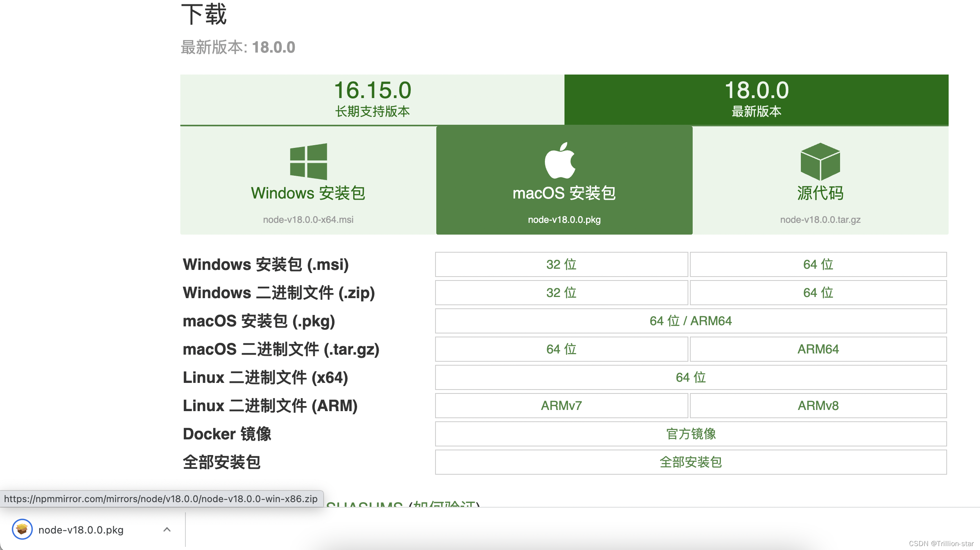Select ARMv7 Linux binary
The width and height of the screenshot is (980, 550).
click(561, 406)
